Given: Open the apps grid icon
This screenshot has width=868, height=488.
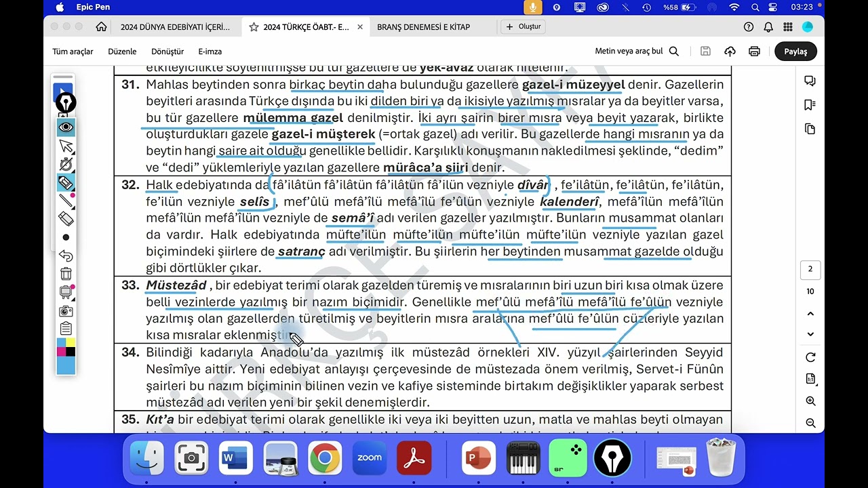Looking at the screenshot, I should point(788,27).
